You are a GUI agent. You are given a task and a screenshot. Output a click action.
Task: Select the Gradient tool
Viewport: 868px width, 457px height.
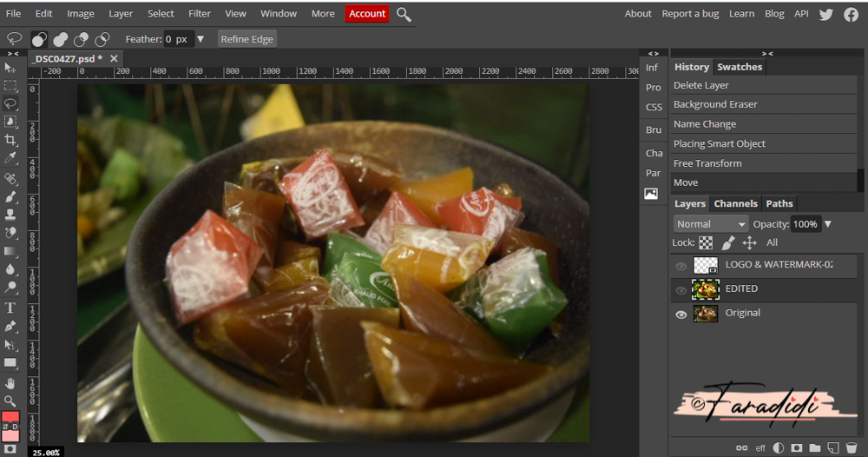[10, 251]
